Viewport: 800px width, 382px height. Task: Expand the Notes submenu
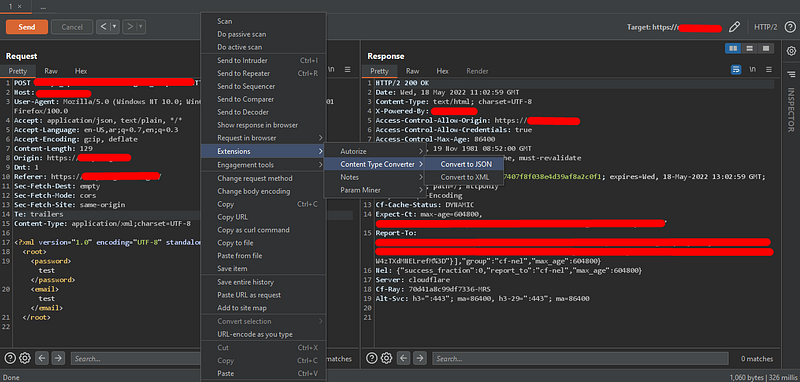(376, 177)
